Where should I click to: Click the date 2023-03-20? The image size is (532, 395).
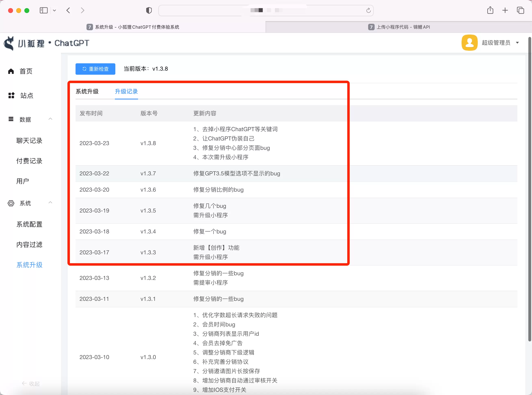(94, 190)
